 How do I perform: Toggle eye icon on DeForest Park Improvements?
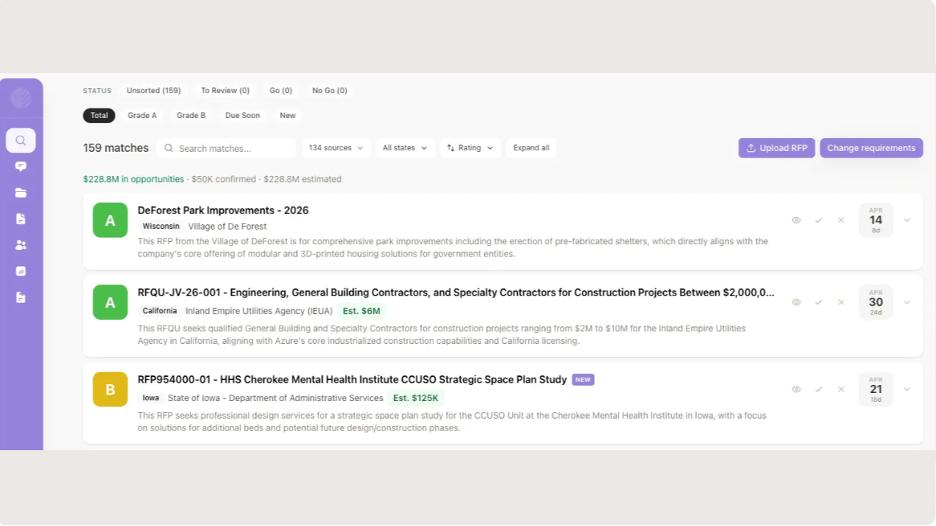point(796,220)
